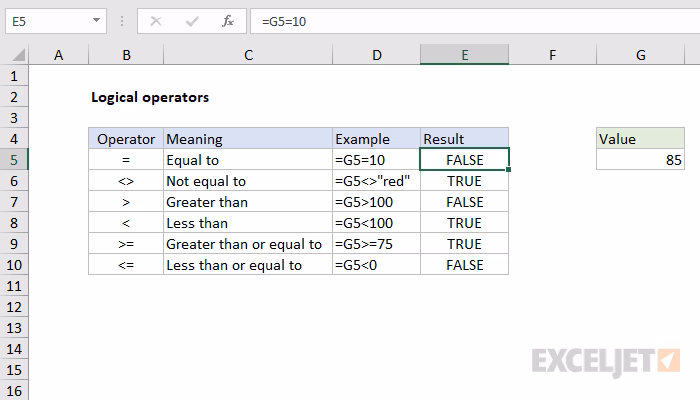Screen dimensions: 700x400
Task: Select the example cell =G5>100
Action: pos(376,202)
